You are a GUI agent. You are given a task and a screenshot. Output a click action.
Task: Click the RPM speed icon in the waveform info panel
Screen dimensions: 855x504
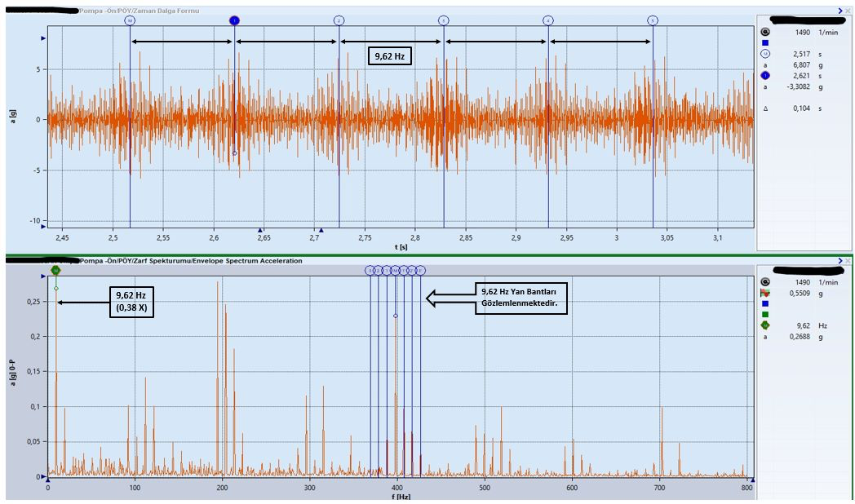[765, 32]
